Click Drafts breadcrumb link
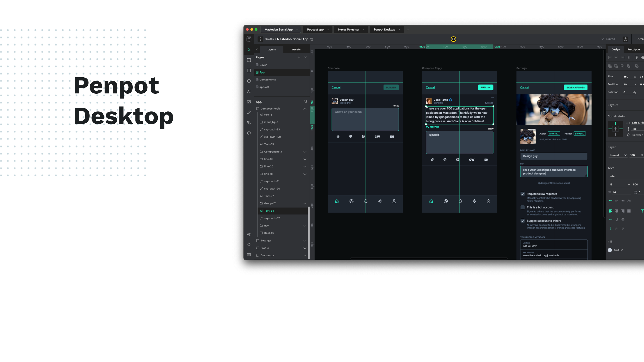The height and width of the screenshot is (362, 644). (269, 39)
